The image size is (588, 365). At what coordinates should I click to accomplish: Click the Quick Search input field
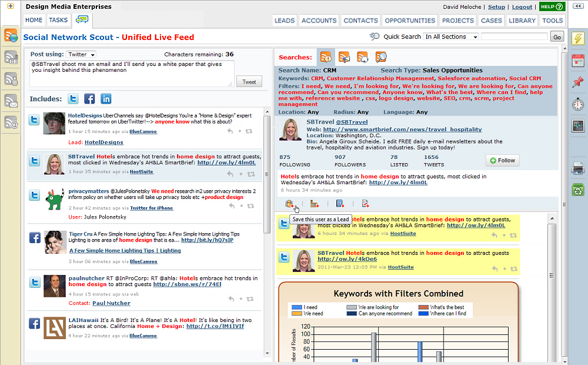514,37
